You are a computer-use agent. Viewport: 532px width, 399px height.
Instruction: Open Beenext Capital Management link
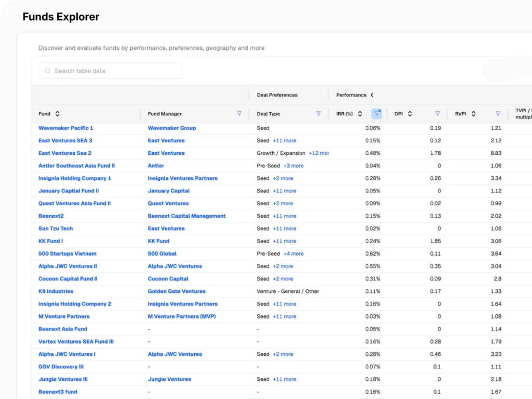point(187,216)
